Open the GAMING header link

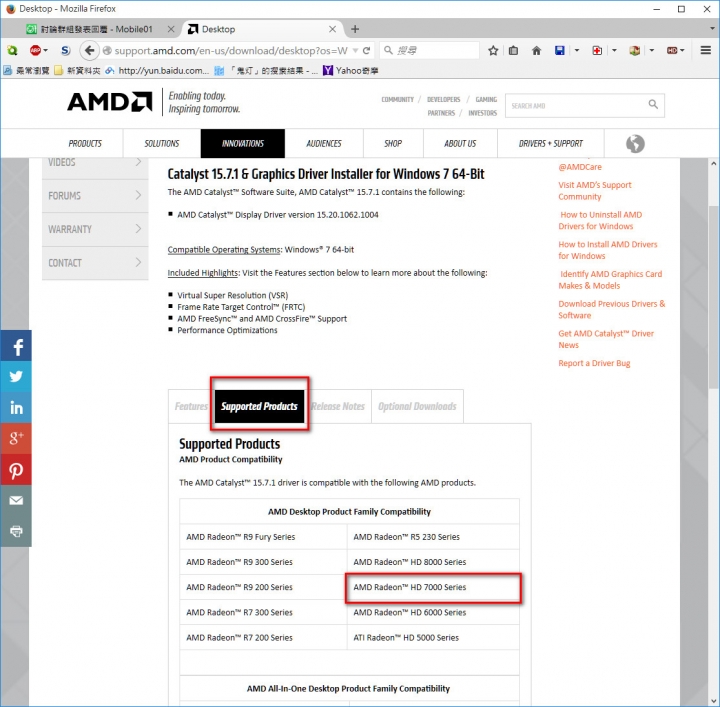click(486, 99)
